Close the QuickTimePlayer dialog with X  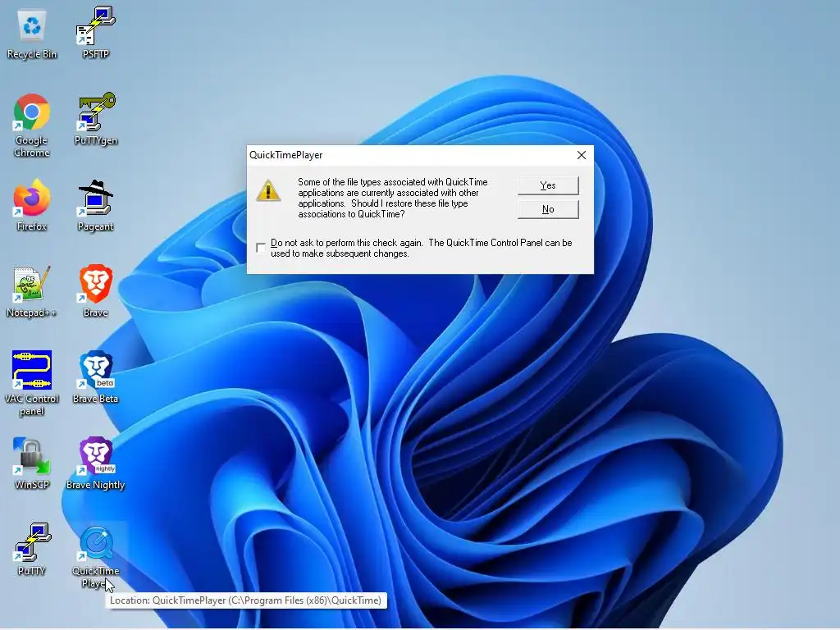point(582,155)
